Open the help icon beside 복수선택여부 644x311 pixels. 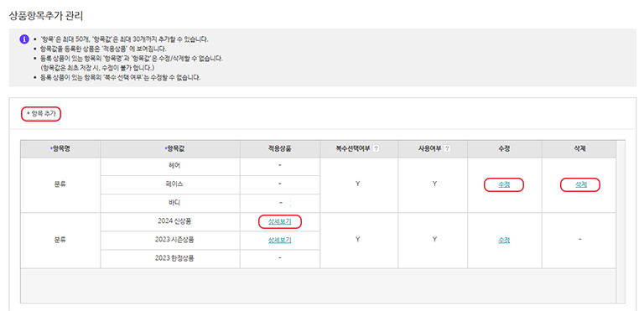376,148
